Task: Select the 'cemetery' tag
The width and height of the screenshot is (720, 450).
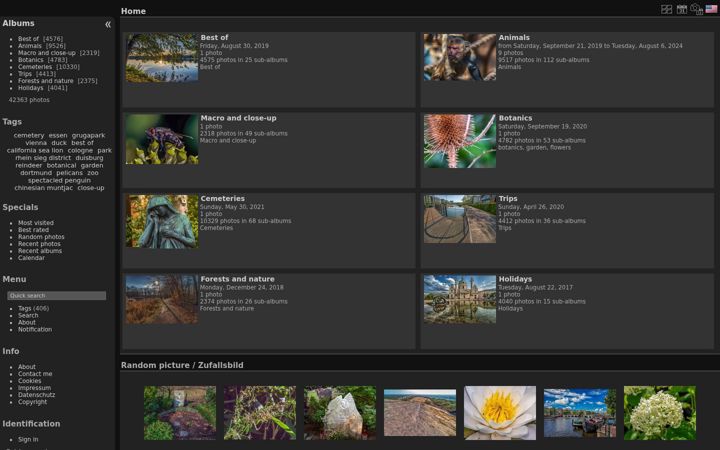Action: point(29,135)
